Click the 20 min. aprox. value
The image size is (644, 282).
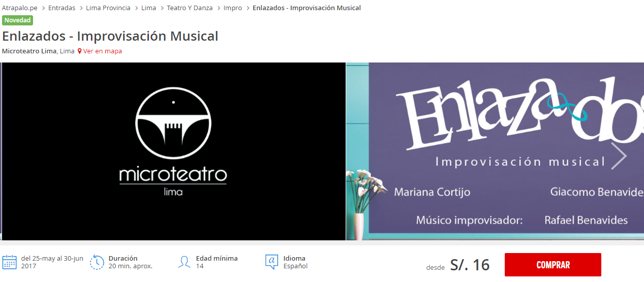pyautogui.click(x=131, y=266)
